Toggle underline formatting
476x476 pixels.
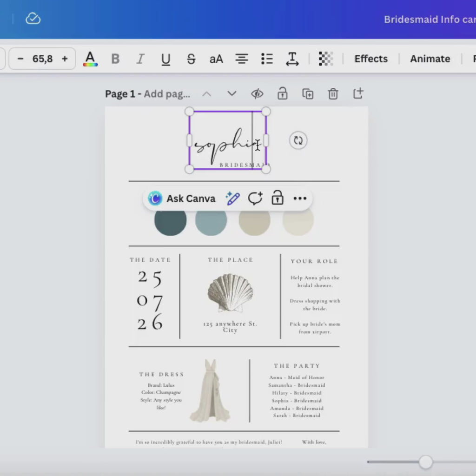pyautogui.click(x=166, y=59)
